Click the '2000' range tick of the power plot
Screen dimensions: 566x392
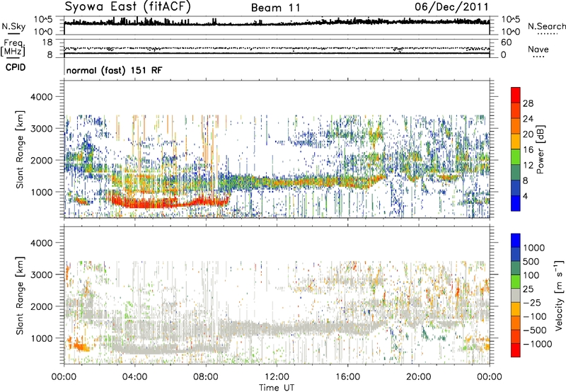[x=41, y=160]
